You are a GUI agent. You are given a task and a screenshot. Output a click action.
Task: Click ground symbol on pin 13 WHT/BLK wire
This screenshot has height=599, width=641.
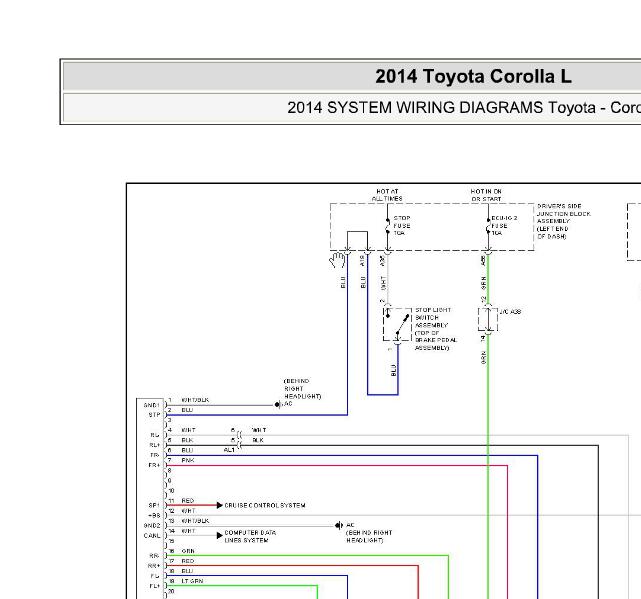[x=338, y=525]
